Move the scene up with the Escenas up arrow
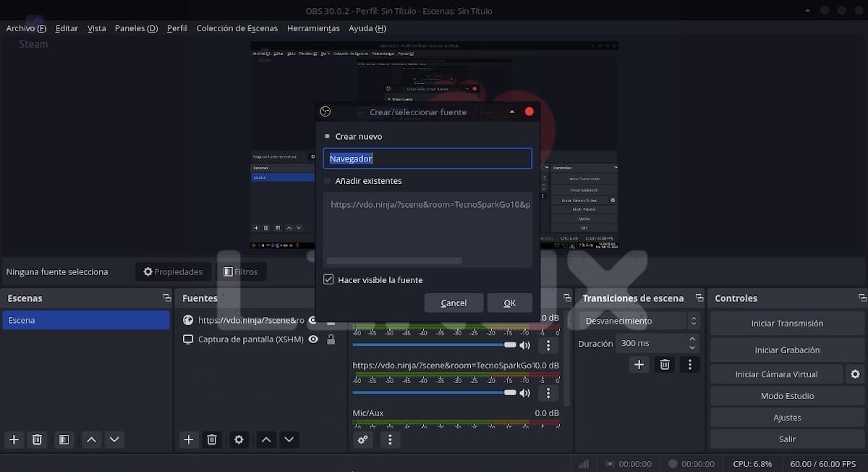The width and height of the screenshot is (868, 472). 91,439
